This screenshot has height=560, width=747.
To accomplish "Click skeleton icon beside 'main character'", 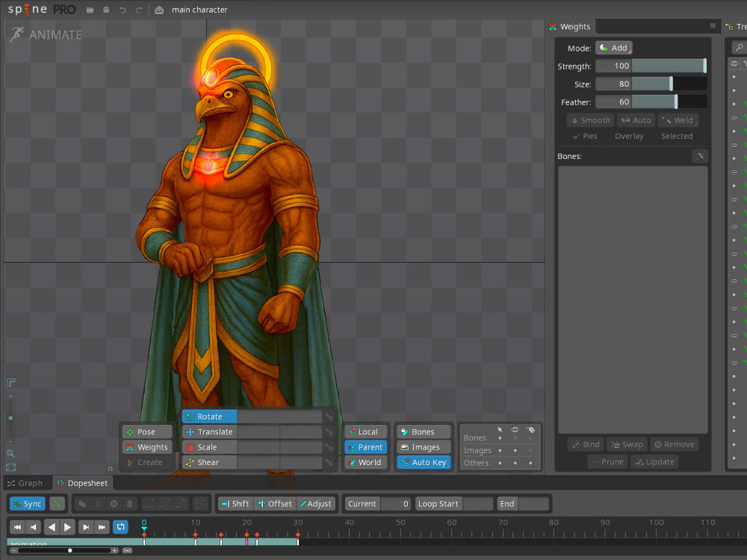I will (159, 10).
